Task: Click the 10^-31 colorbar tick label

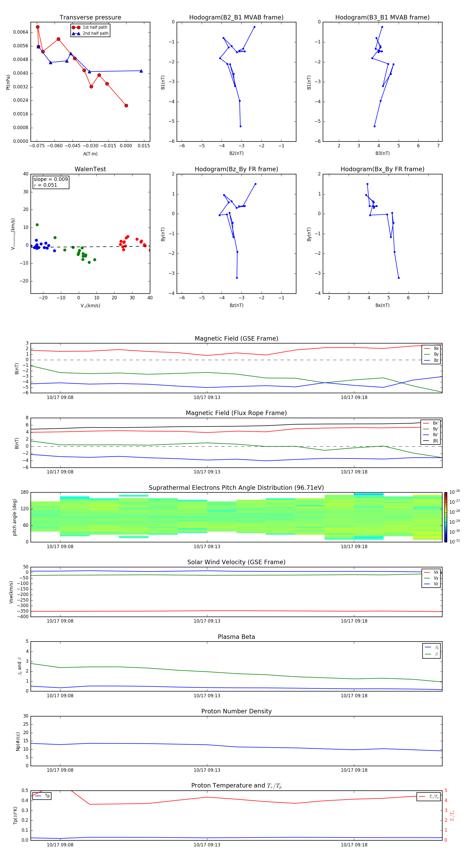Action: (x=455, y=542)
